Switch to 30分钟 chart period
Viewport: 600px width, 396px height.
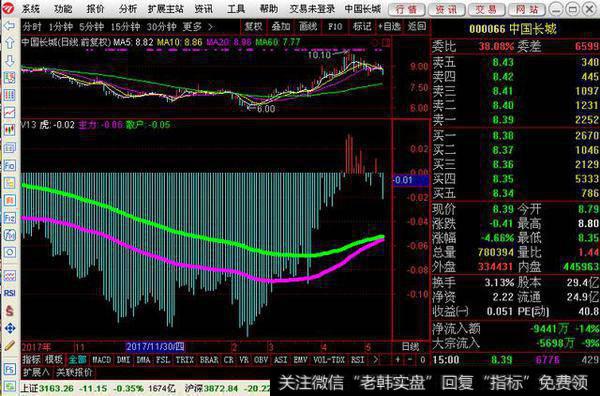coord(161,27)
